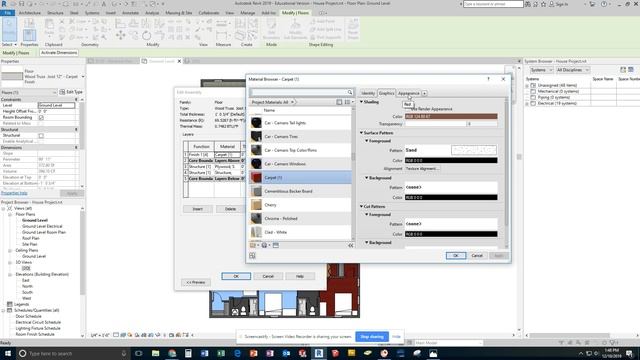Click the Windows Start button

point(8,353)
